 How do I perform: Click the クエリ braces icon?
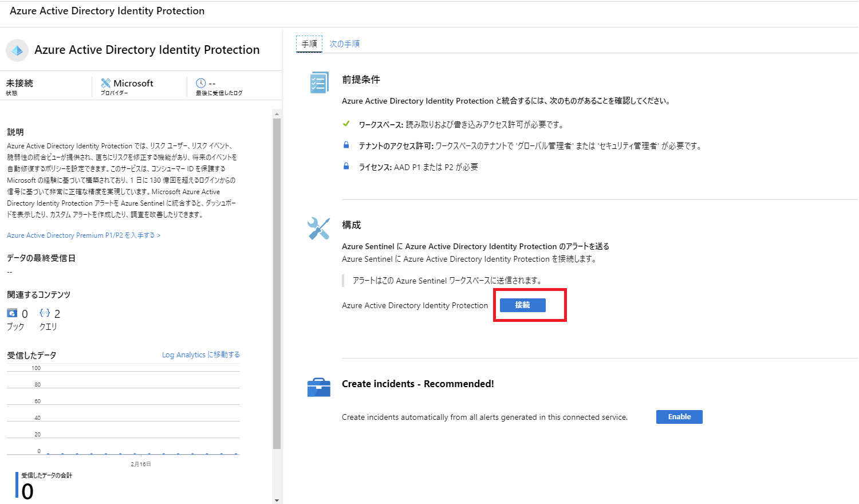coord(45,313)
